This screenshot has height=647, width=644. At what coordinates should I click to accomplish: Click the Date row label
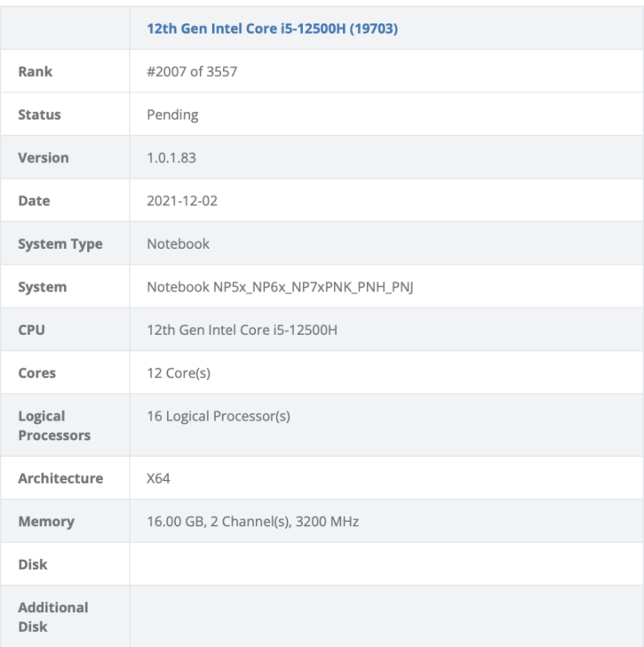click(x=35, y=201)
